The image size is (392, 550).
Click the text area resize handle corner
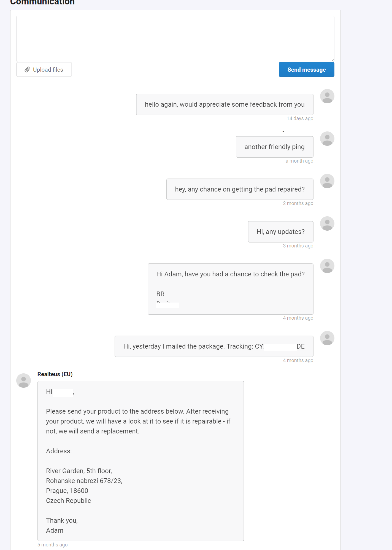point(332,59)
